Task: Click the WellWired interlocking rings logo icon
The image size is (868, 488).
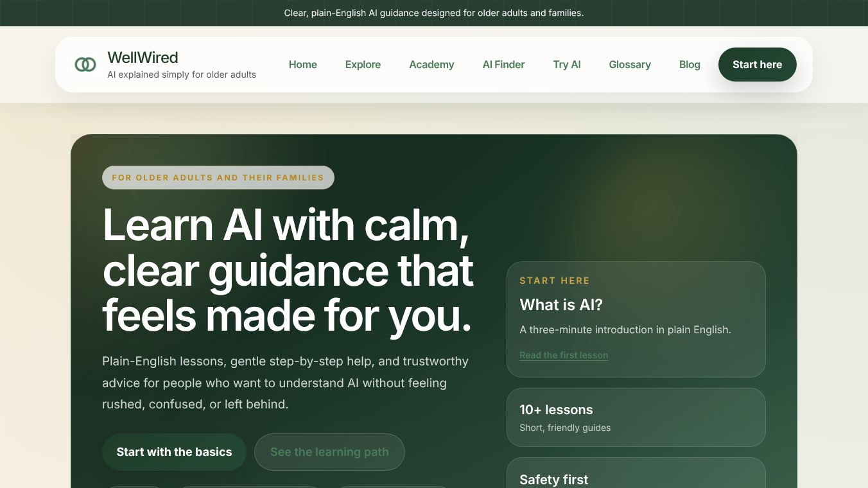Action: tap(85, 64)
